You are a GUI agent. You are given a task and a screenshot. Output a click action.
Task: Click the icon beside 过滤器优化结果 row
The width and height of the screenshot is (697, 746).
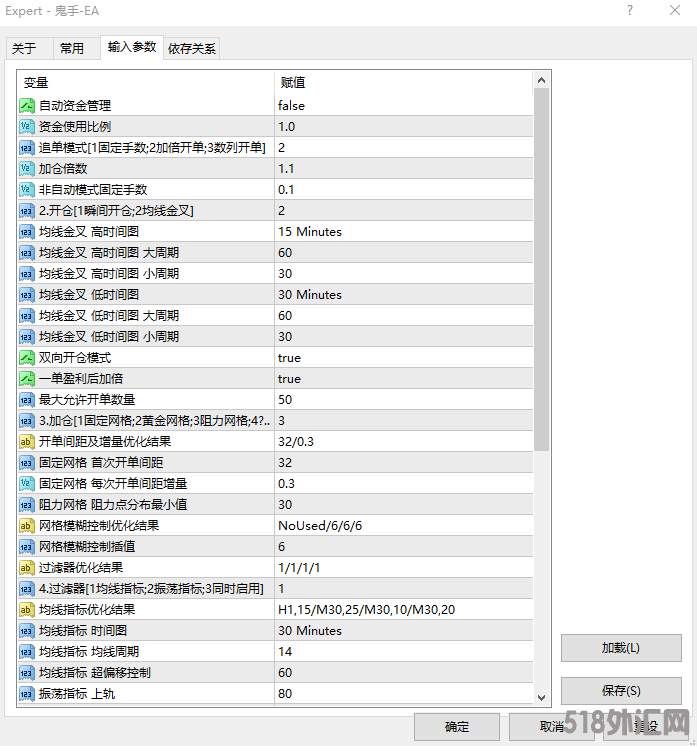pyautogui.click(x=27, y=567)
